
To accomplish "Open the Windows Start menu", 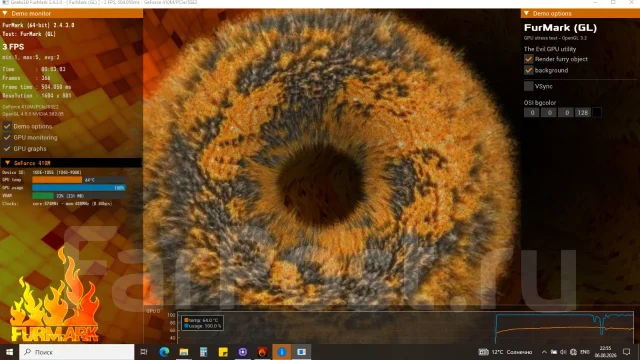I will click(9, 352).
